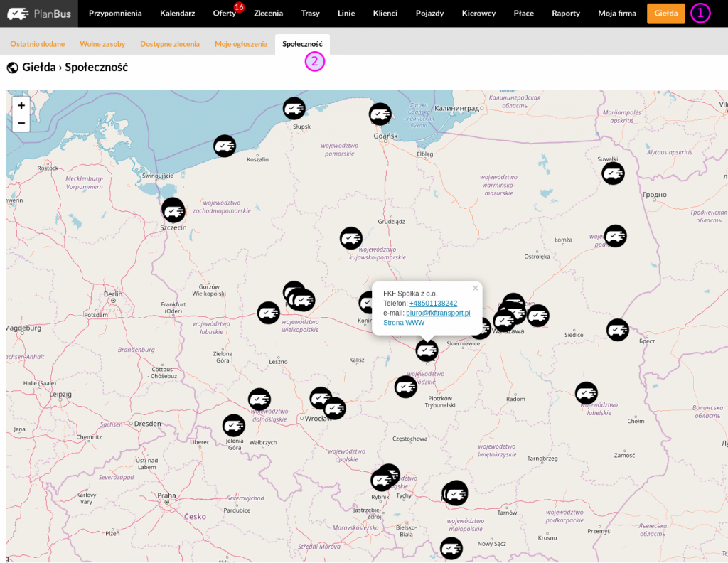This screenshot has height=563, width=728.
Task: Select the bus marker at Jelenia Góra
Action: (234, 425)
